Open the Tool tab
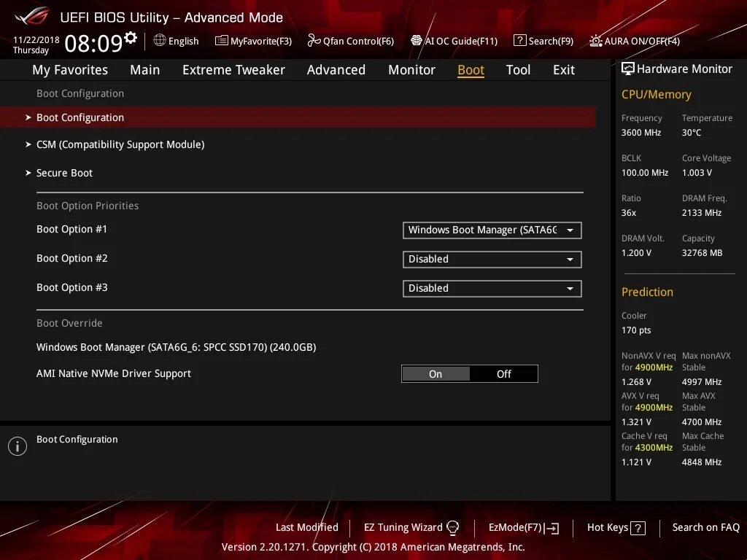This screenshot has width=747, height=560. pos(518,70)
